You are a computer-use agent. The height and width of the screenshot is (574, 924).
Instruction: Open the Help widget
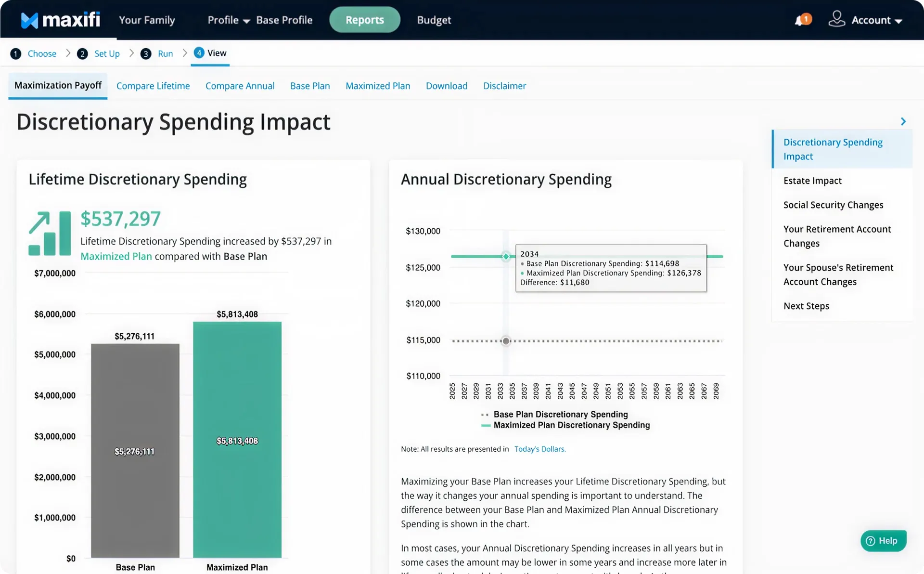click(883, 541)
